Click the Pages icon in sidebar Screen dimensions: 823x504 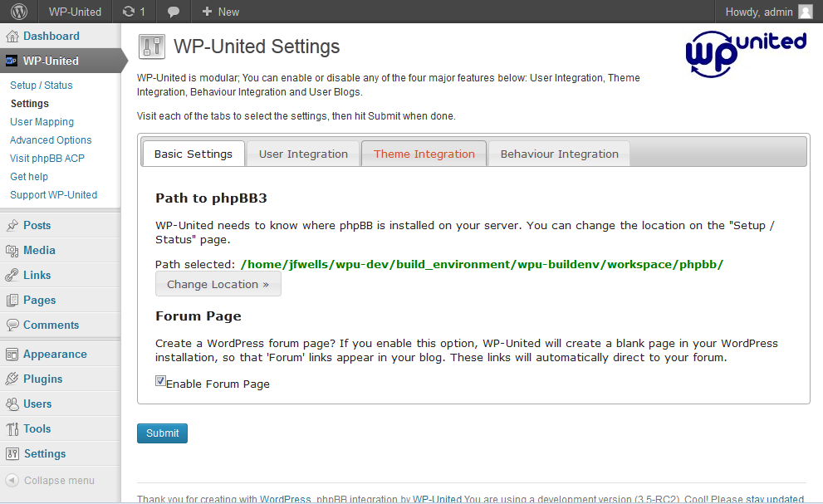point(12,301)
